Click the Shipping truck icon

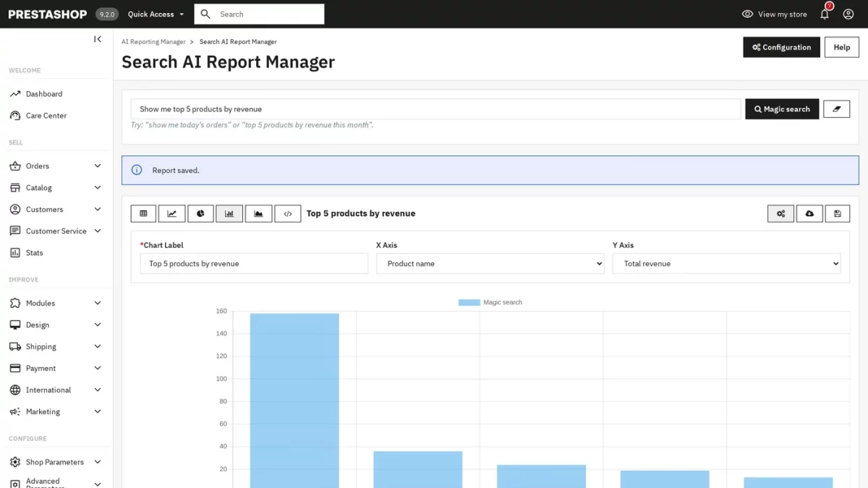[x=14, y=347]
